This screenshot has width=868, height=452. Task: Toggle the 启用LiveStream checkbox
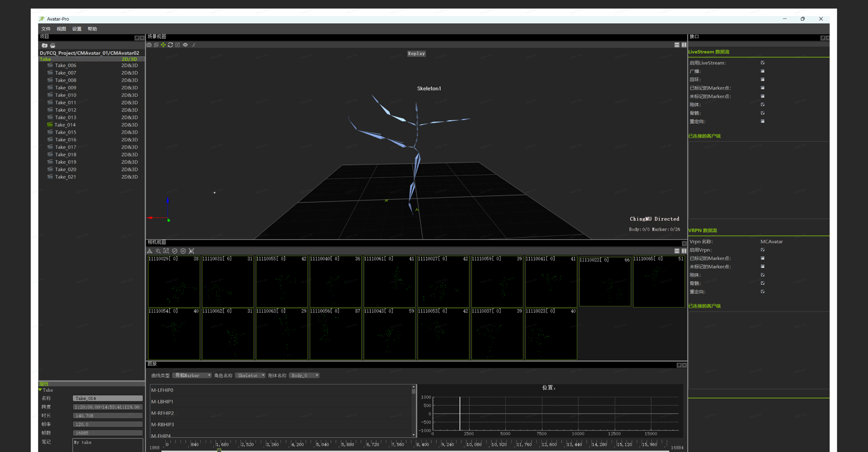point(763,63)
